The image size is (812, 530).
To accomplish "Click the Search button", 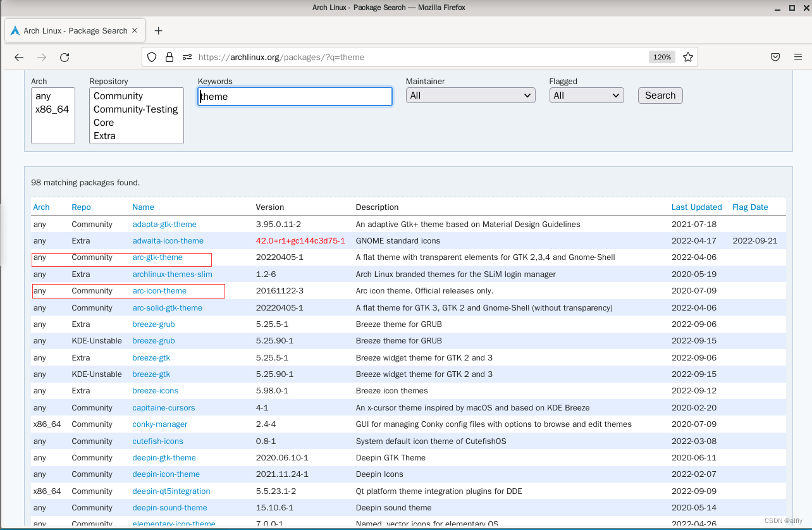I will pos(660,96).
